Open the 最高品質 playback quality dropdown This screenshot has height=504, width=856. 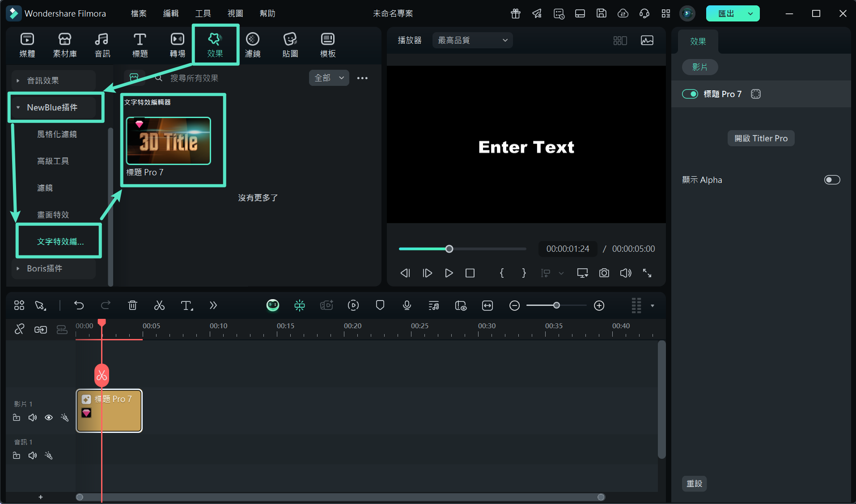(472, 40)
